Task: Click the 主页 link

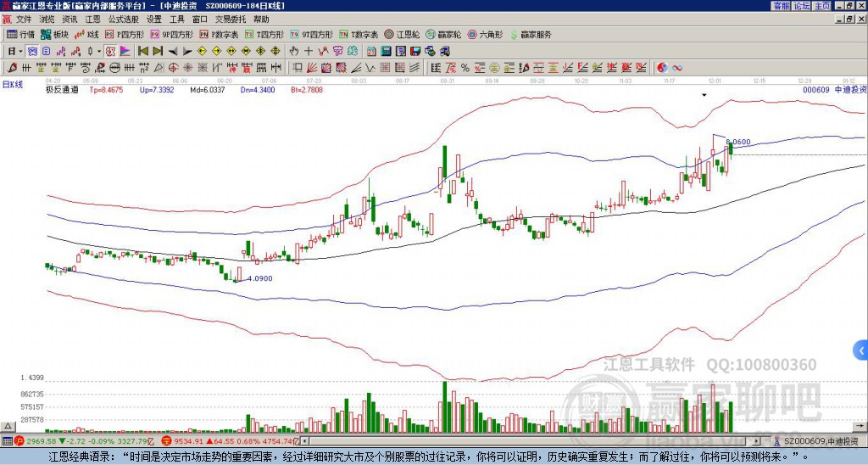Action: [822, 6]
